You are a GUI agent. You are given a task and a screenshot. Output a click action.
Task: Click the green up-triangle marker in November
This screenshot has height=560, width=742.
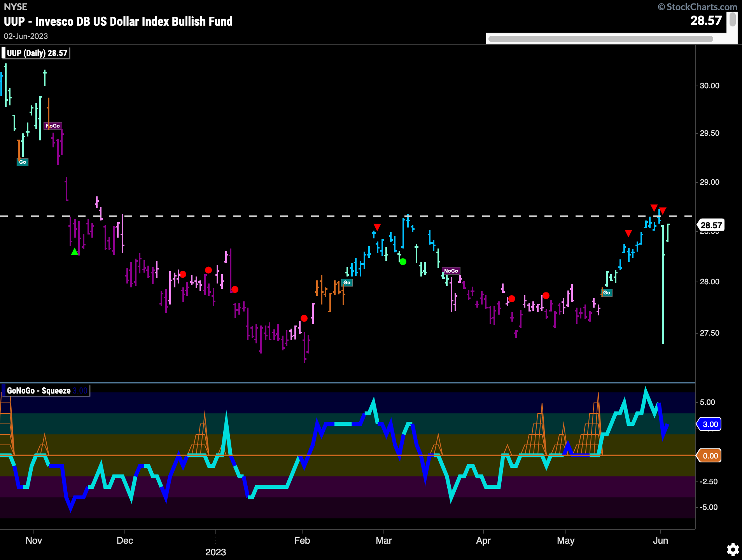coord(75,252)
